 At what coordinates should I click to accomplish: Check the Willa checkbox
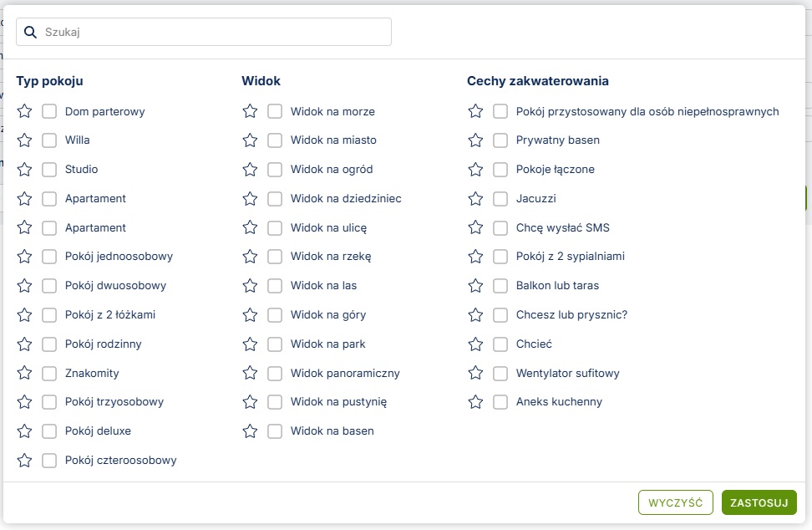click(49, 140)
